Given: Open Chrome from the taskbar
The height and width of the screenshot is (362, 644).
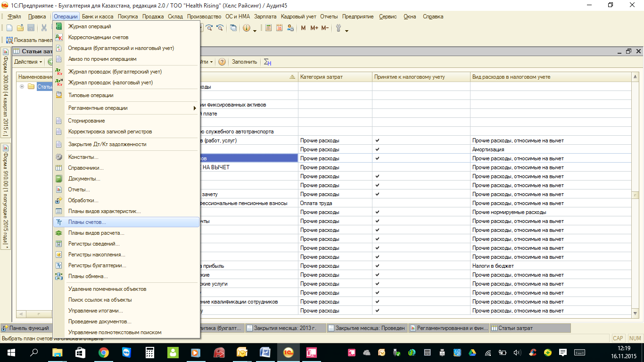Looking at the screenshot, I should pyautogui.click(x=104, y=353).
